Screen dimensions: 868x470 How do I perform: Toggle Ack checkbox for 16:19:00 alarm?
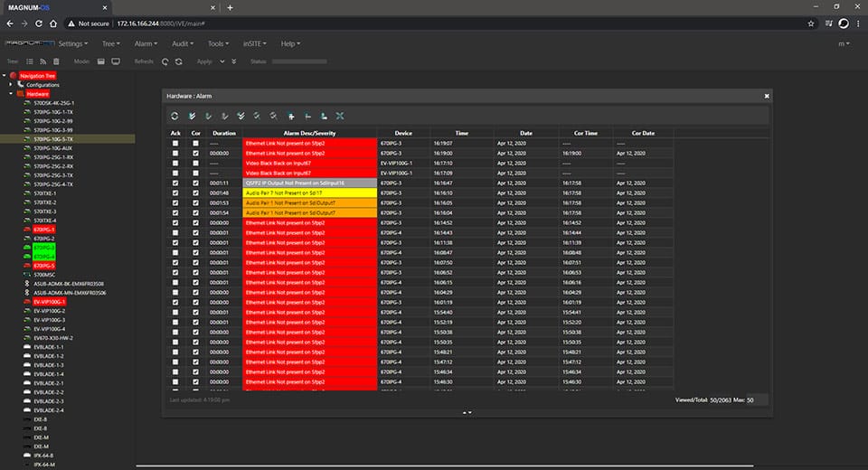(175, 154)
